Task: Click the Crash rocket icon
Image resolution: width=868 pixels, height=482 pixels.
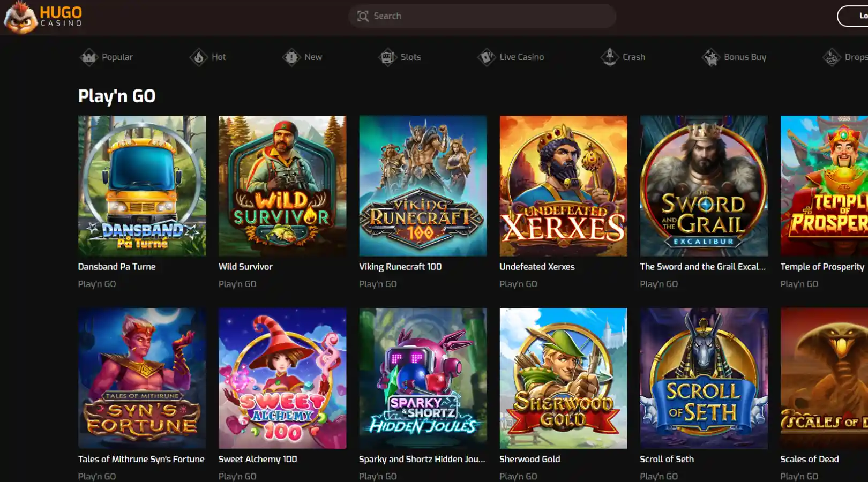Action: click(609, 57)
